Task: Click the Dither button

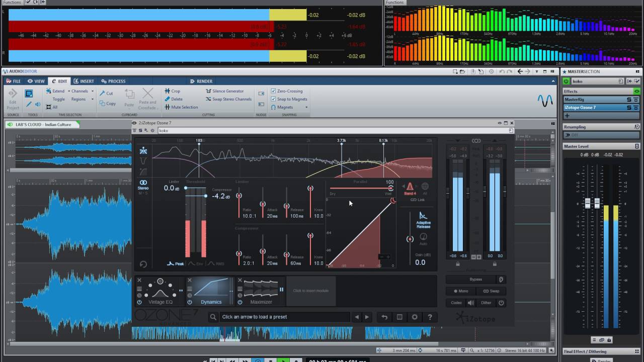Action: tap(486, 303)
